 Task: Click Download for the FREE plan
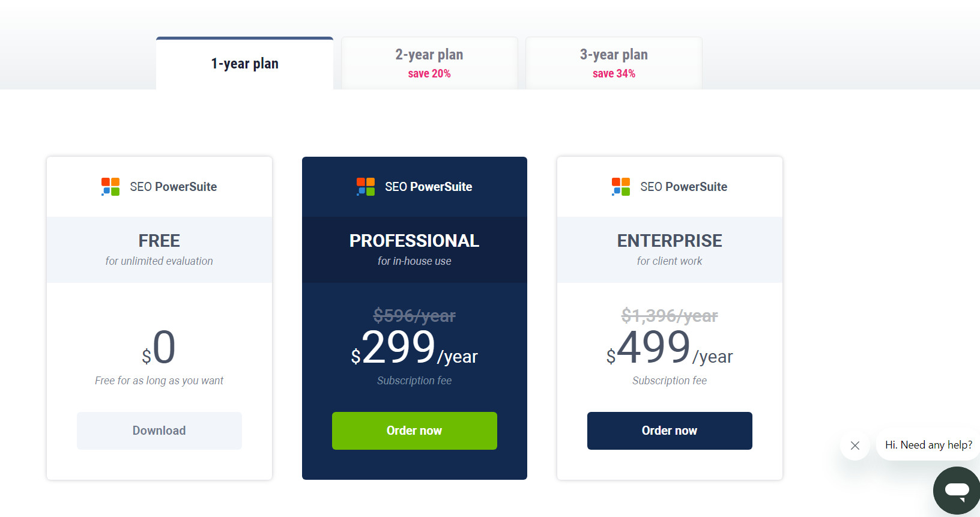[x=159, y=431]
